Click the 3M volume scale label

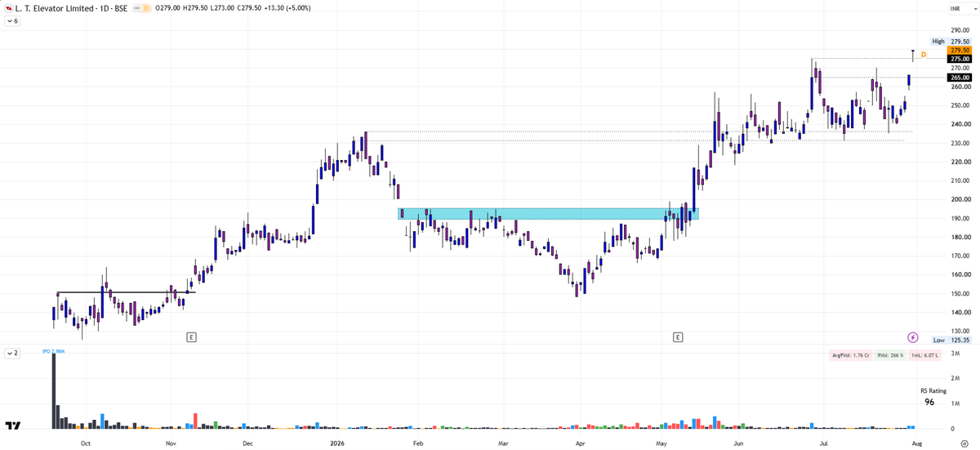tap(955, 354)
